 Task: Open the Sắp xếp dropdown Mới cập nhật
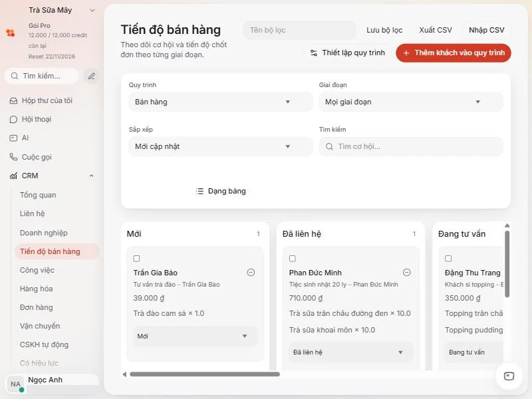coord(221,146)
